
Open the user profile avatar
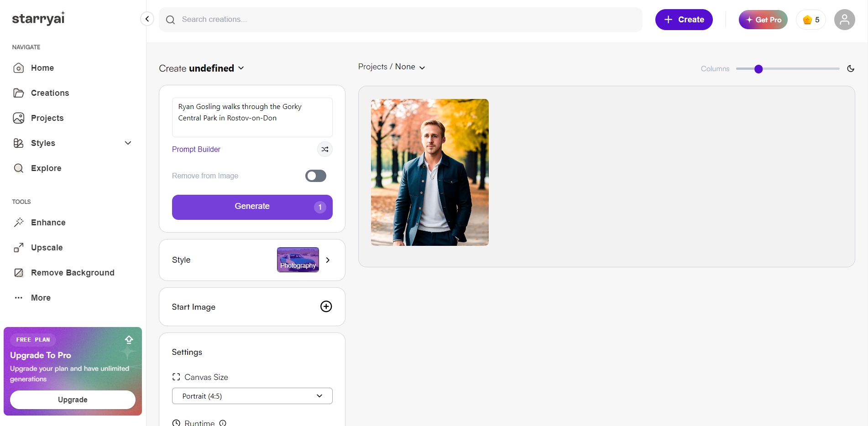point(844,20)
